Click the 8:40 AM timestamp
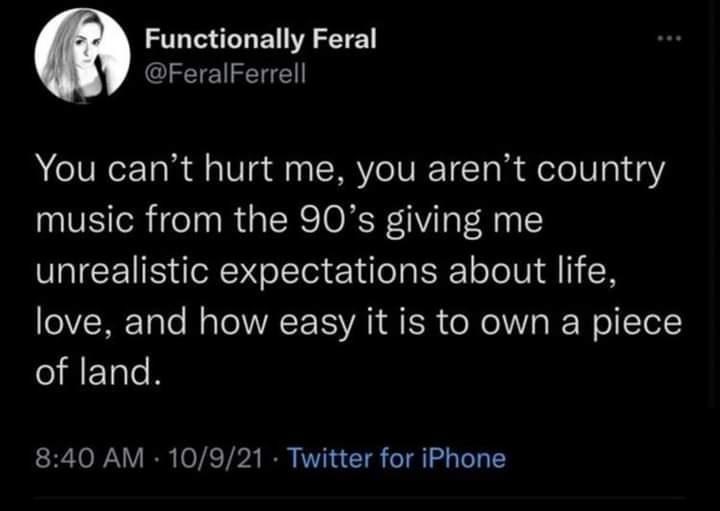 [92, 459]
